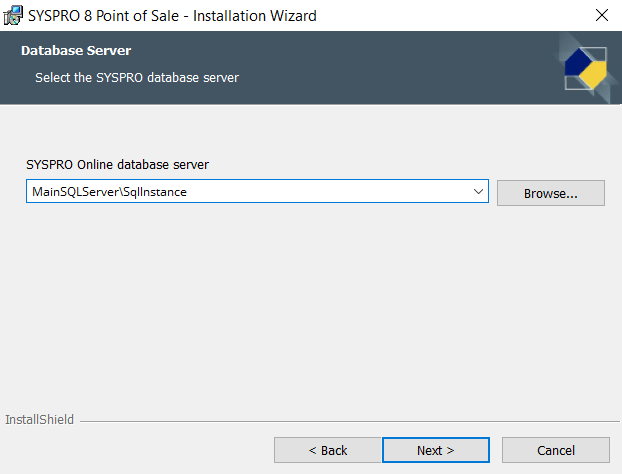Proceed by clicking Next >

coord(435,450)
